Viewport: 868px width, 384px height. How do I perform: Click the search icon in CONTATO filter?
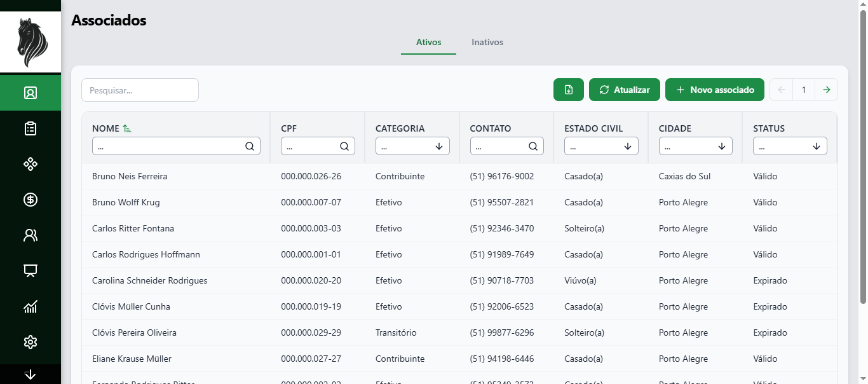[533, 146]
